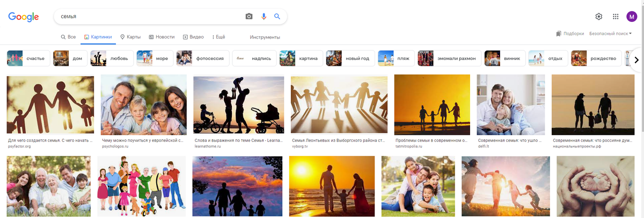Search by image using camera icon

pyautogui.click(x=249, y=17)
